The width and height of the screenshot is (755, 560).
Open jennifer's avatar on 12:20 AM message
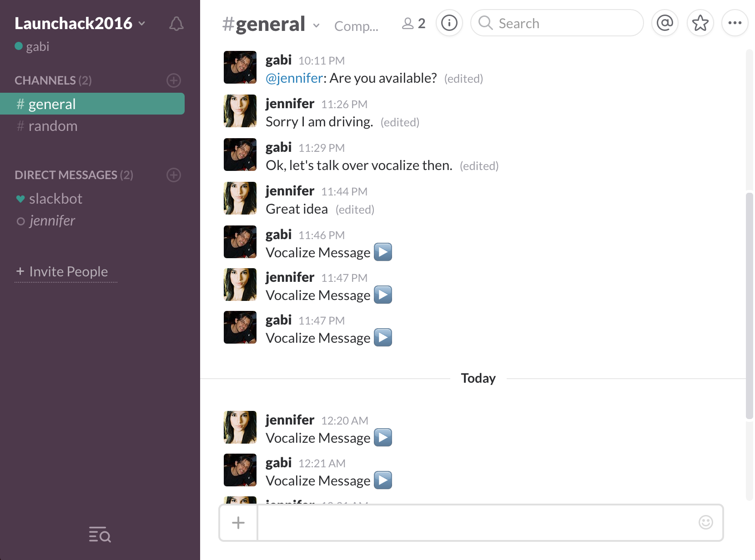[240, 427]
